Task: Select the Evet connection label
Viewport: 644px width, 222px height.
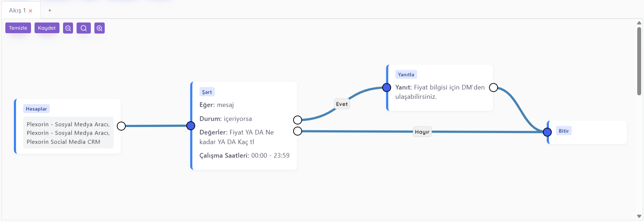Action: pos(342,104)
